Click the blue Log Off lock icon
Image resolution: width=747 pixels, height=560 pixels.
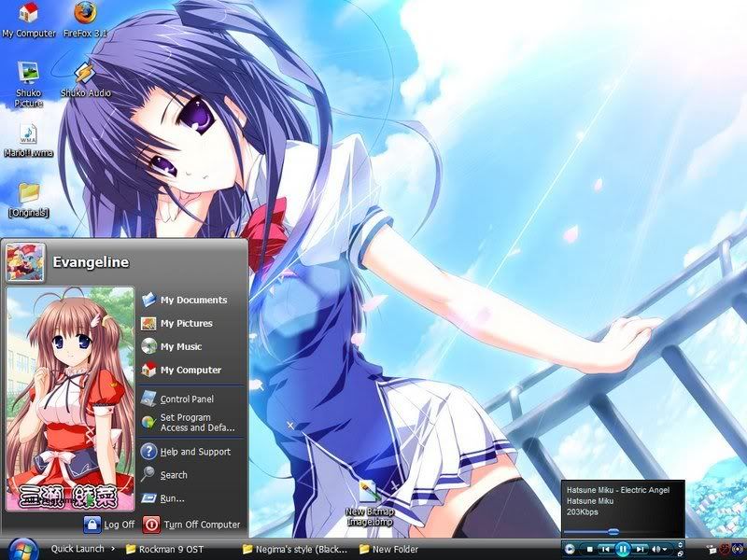pyautogui.click(x=92, y=525)
